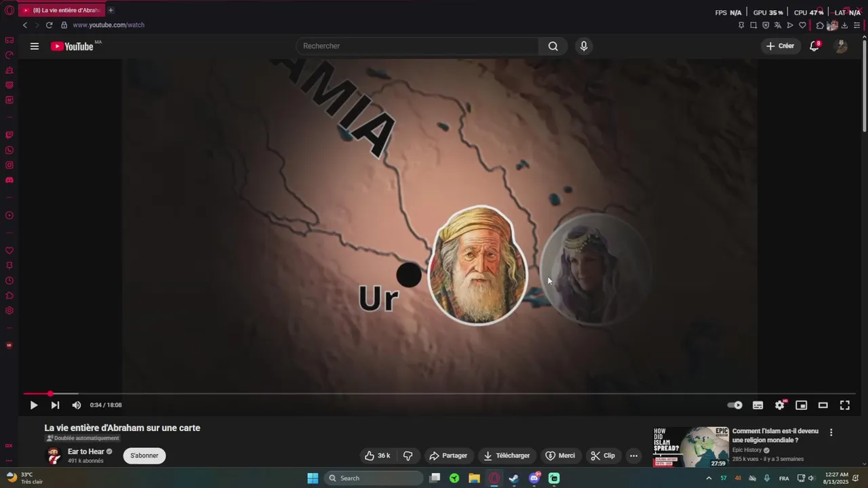Open Steam from the taskbar
The height and width of the screenshot is (488, 868).
tap(514, 478)
